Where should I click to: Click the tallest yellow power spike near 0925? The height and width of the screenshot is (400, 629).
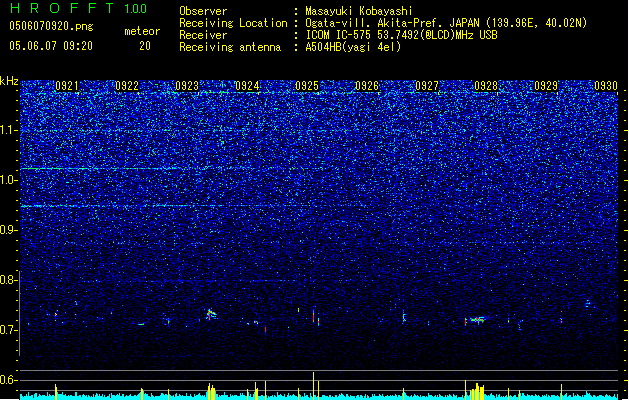coord(313,386)
